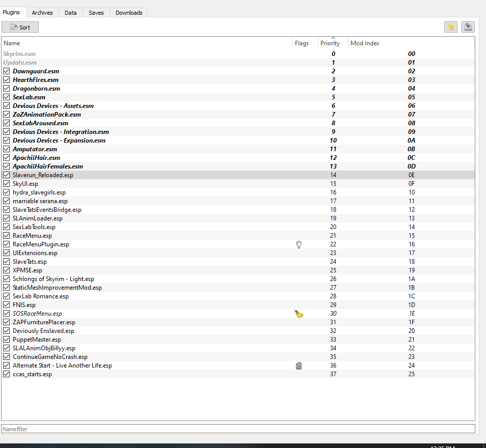The height and width of the screenshot is (448, 486).
Task: Select Alternate Start - Live Another Life.esp
Action: tap(62, 366)
